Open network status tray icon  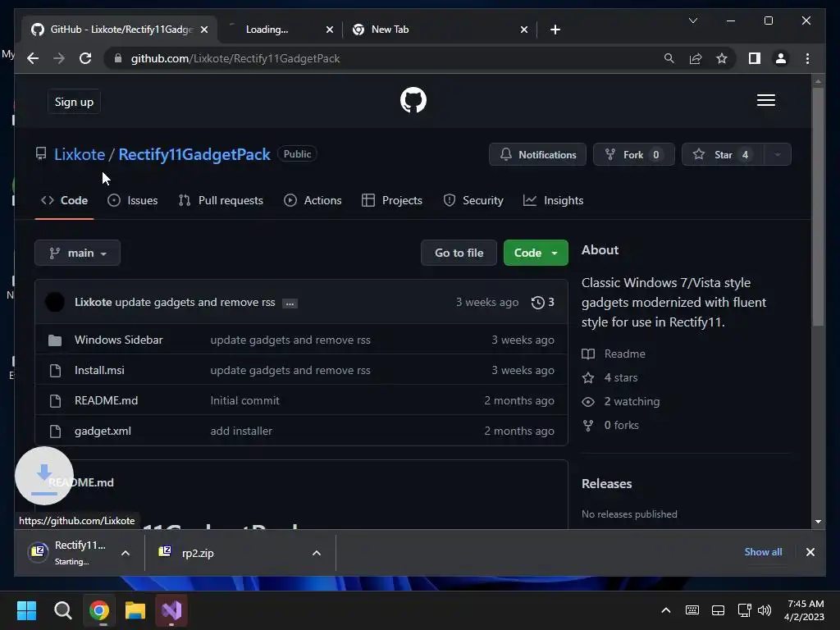click(744, 610)
